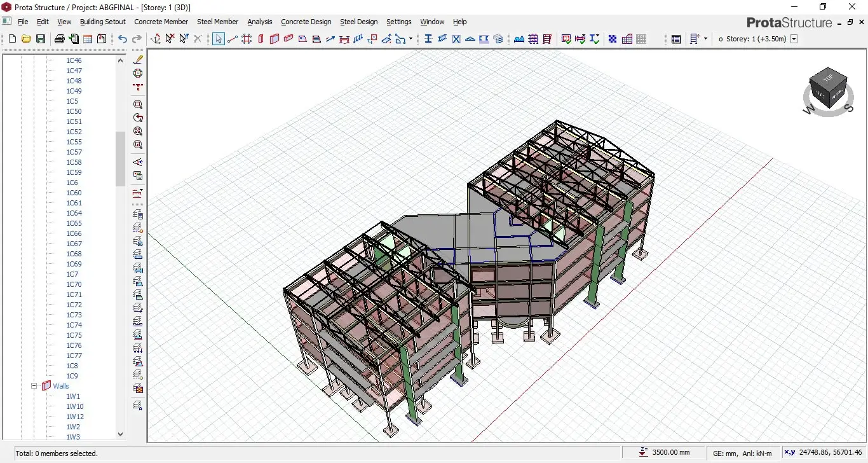Open the Concrete Design menu

pyautogui.click(x=306, y=22)
